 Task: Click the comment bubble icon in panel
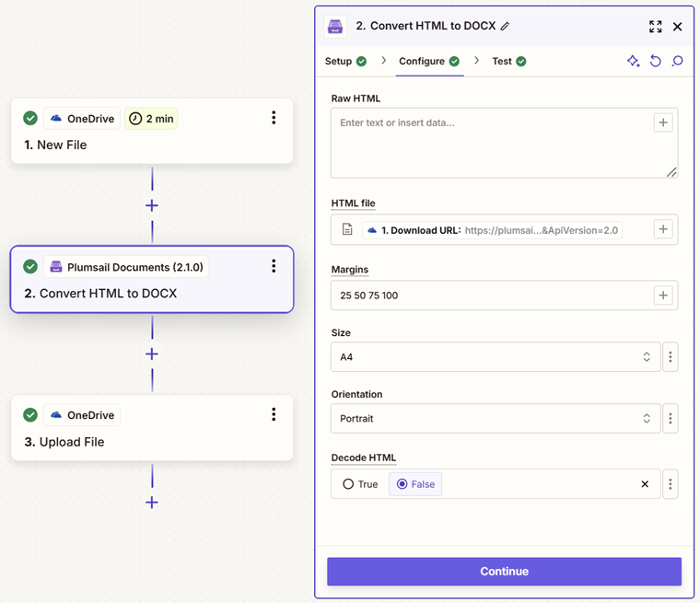(x=677, y=61)
